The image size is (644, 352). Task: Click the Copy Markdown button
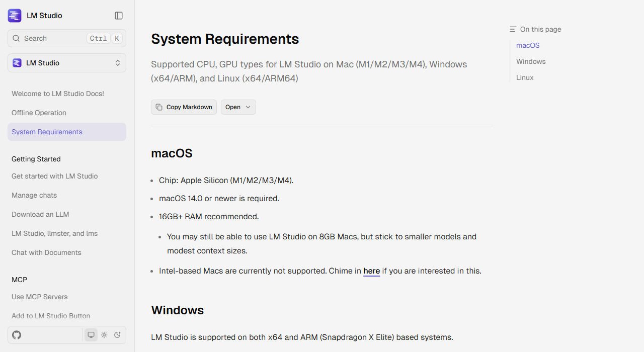point(184,107)
